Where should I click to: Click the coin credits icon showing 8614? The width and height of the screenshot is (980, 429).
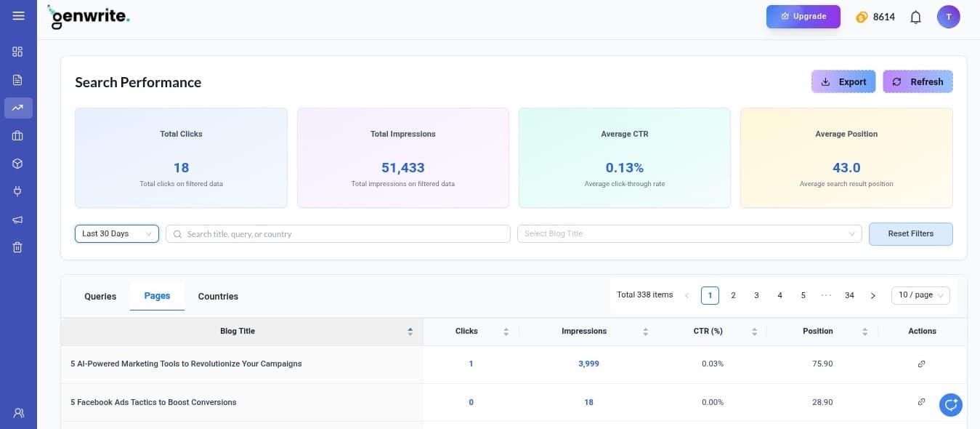click(x=862, y=17)
